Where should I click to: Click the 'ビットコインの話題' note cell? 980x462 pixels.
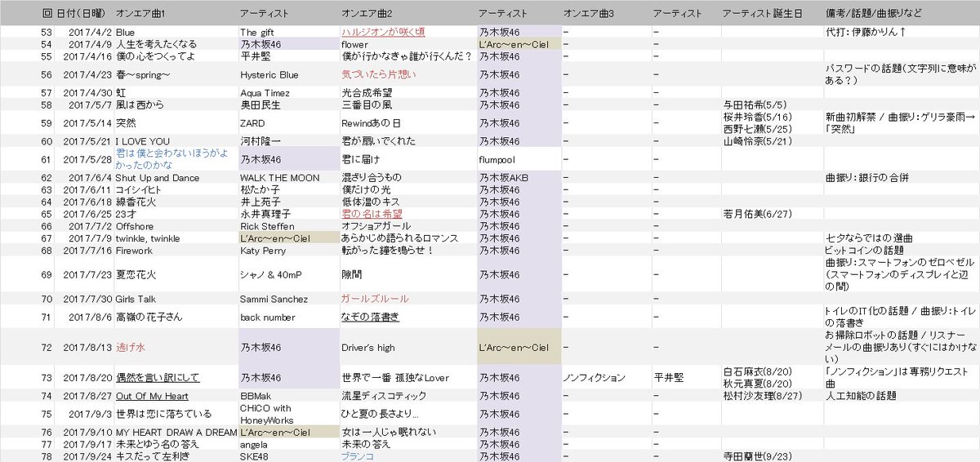(865, 251)
